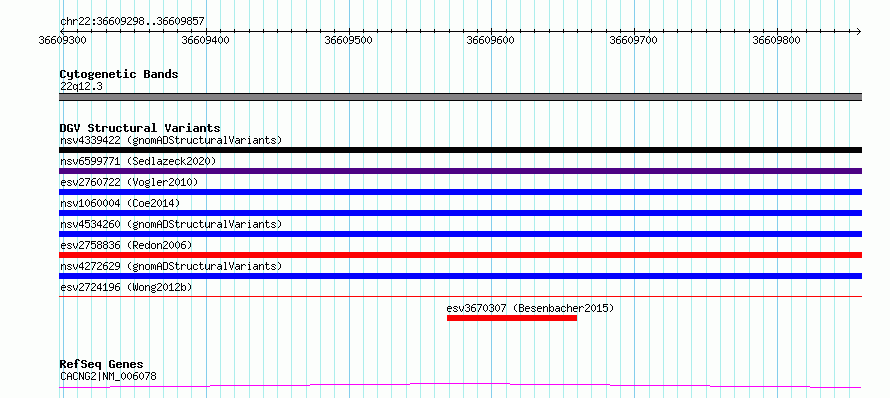Image resolution: width=890 pixels, height=398 pixels.
Task: Open the esv2758836 (Redon2006) variant
Action: click(x=126, y=245)
